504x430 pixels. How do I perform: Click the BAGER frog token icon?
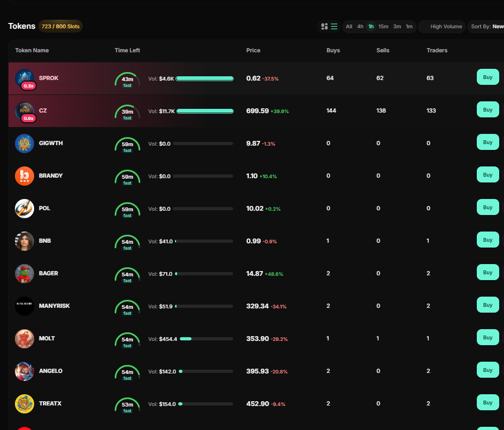[x=25, y=273]
